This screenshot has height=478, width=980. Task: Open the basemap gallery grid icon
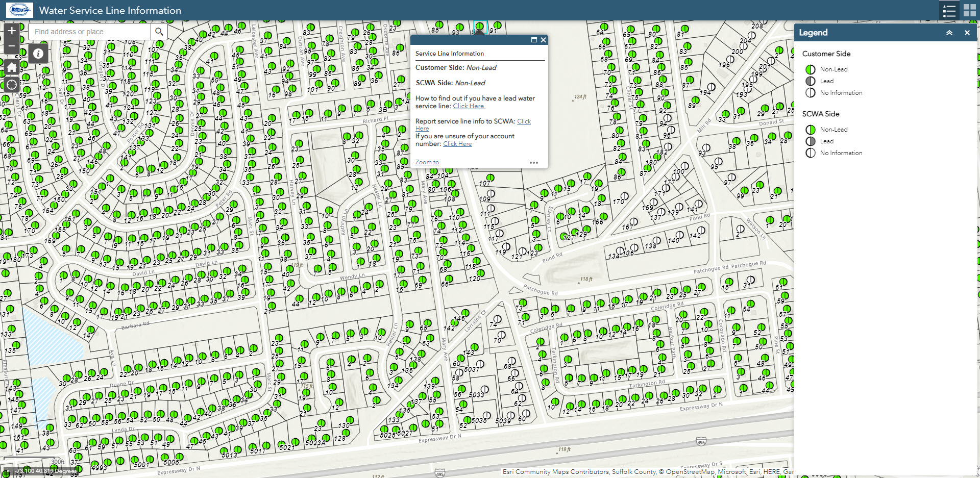969,11
